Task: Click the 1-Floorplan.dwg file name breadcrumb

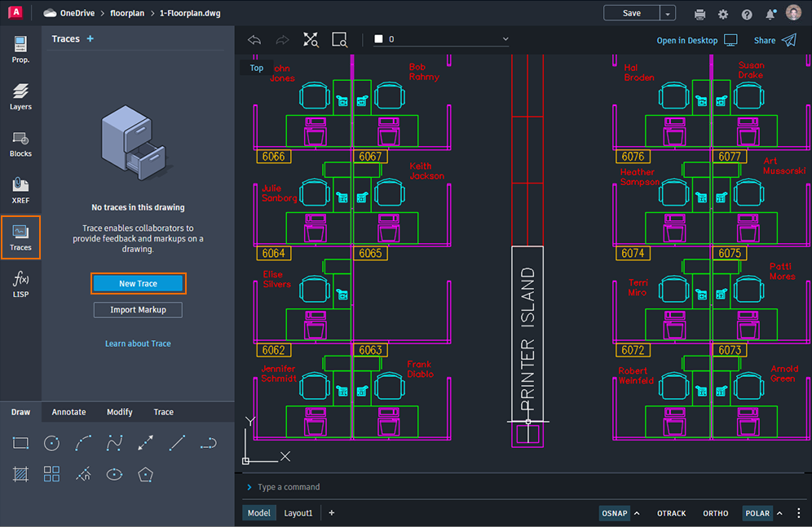Action: (x=190, y=14)
